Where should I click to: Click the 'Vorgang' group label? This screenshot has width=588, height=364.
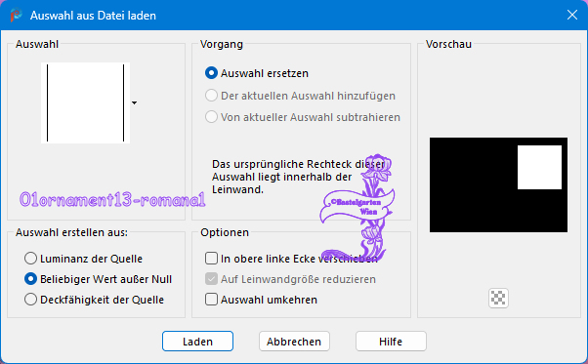[x=222, y=44]
